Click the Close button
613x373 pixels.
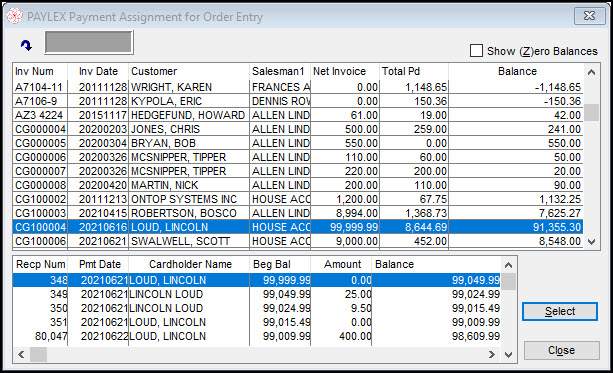click(561, 350)
